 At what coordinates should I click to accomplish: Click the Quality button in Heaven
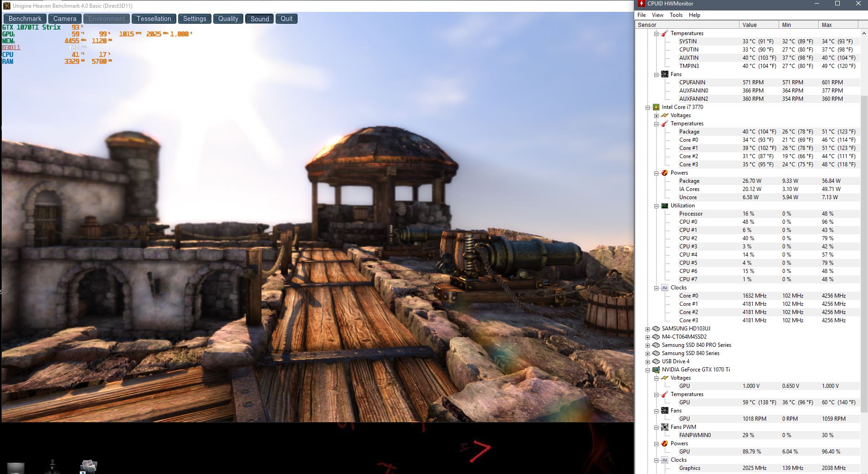[x=228, y=19]
